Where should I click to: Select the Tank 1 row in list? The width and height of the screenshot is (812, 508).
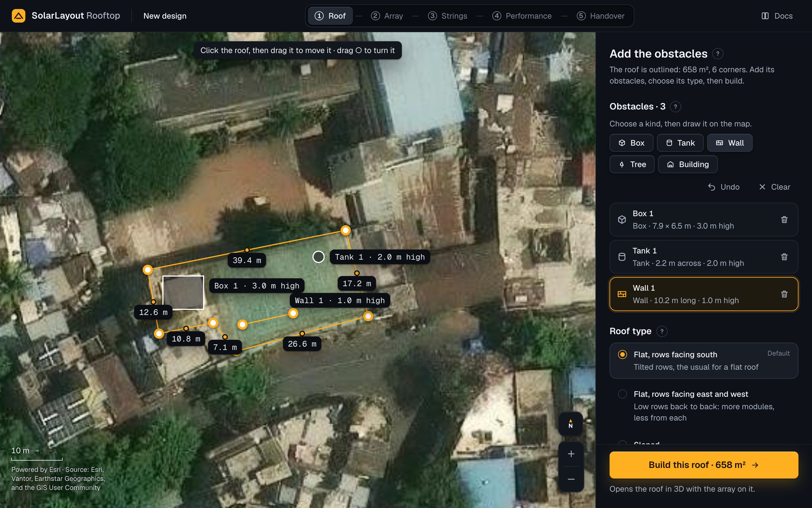click(704, 257)
